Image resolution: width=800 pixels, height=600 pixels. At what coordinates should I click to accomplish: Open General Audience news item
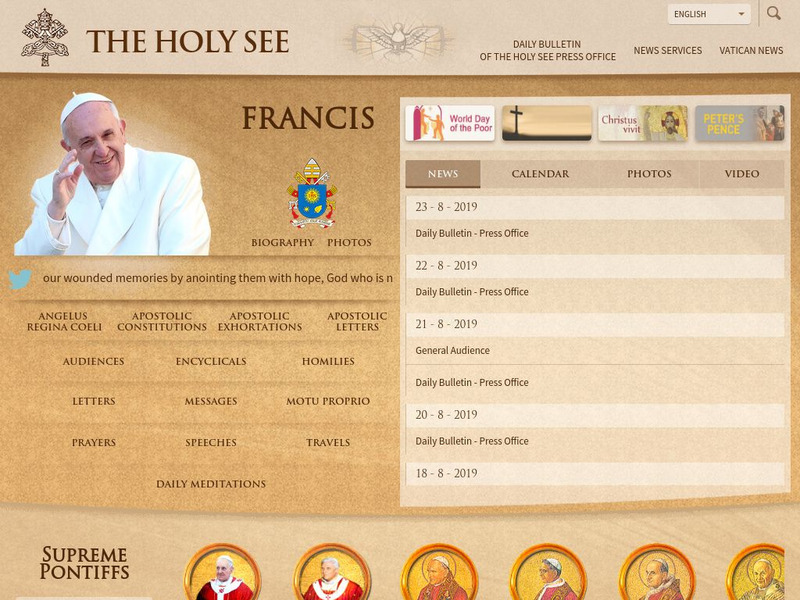pos(452,351)
